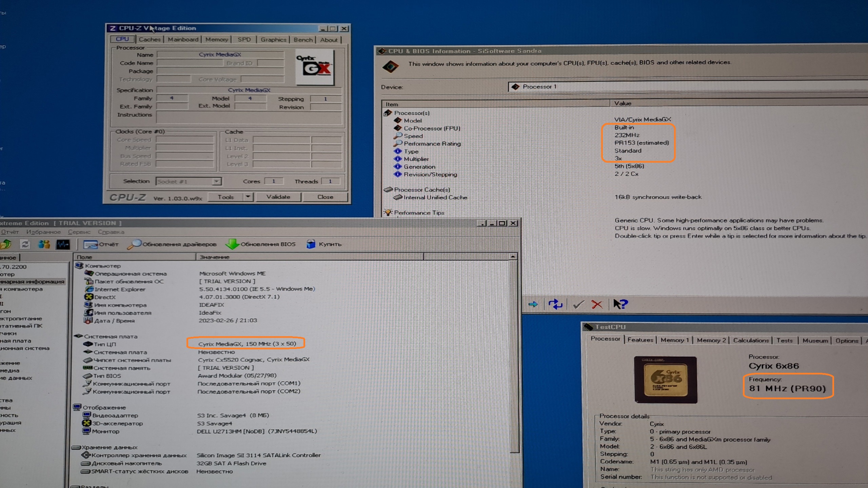
Task: Click the gray checkmark OK icon in Sandra
Action: 578,304
